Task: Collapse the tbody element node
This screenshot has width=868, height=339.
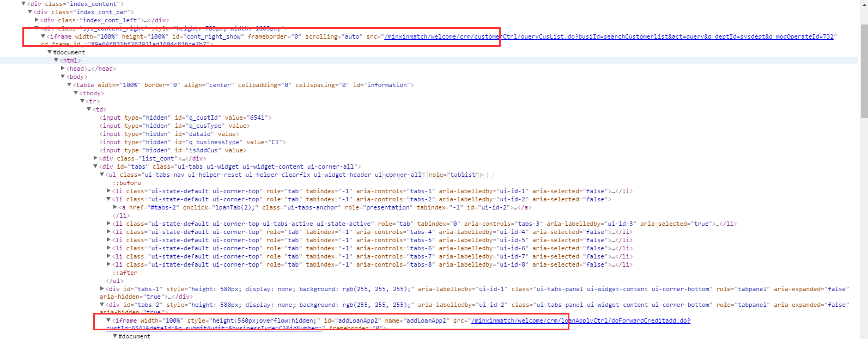Action: click(76, 93)
